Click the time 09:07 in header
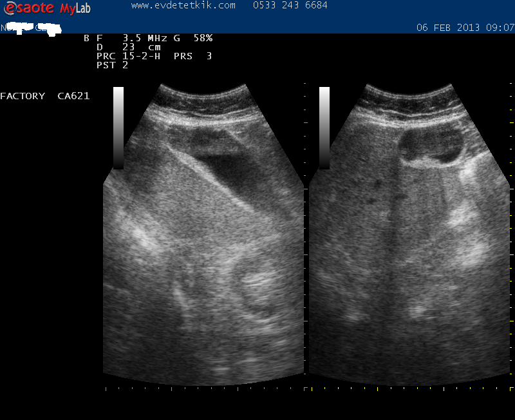This screenshot has height=420, width=515. pos(501,28)
